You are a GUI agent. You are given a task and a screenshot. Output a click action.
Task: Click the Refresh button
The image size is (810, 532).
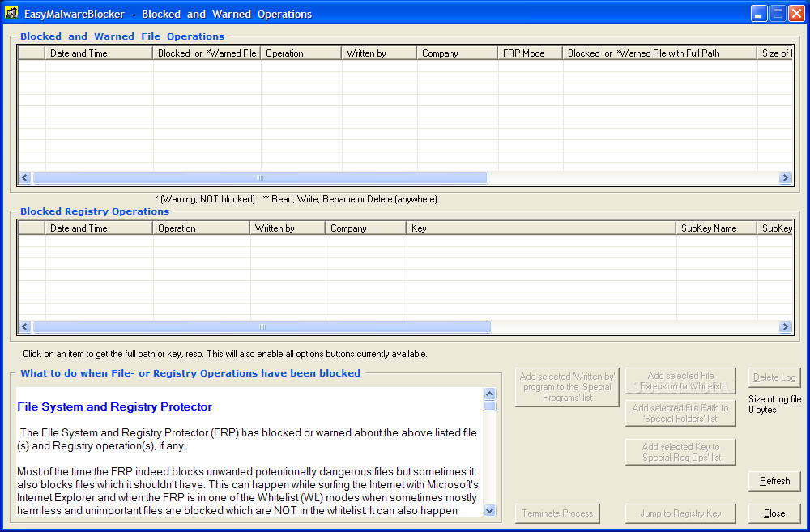(x=774, y=481)
